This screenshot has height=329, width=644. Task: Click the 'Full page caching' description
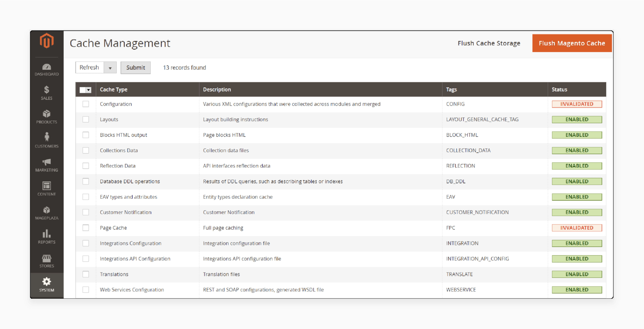pos(223,228)
